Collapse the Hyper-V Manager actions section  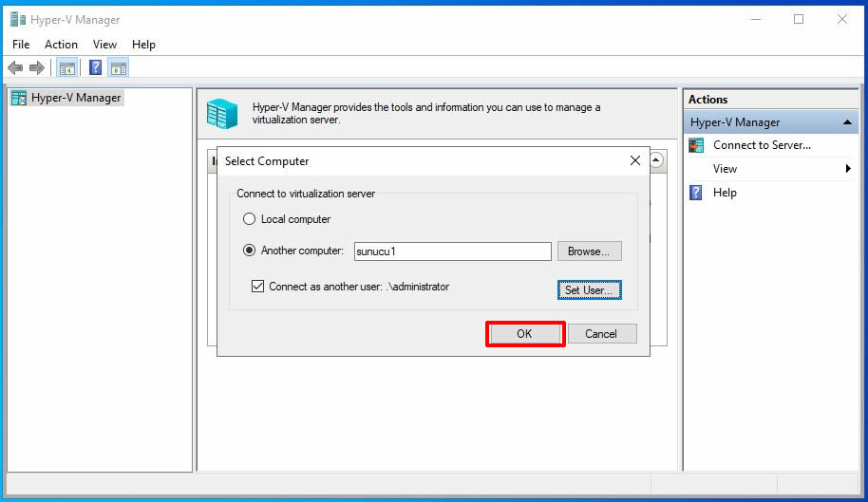tap(847, 122)
